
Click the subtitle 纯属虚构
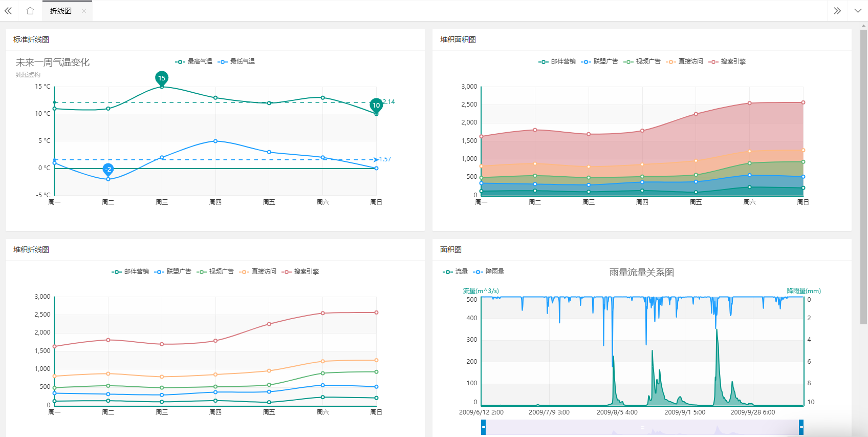(28, 75)
